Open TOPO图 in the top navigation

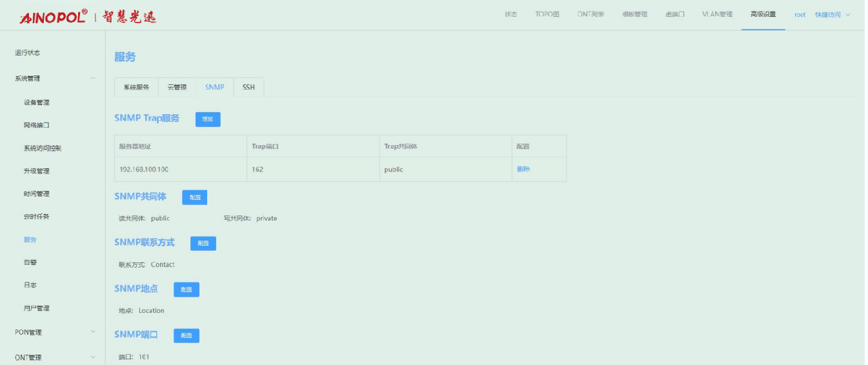(x=547, y=15)
